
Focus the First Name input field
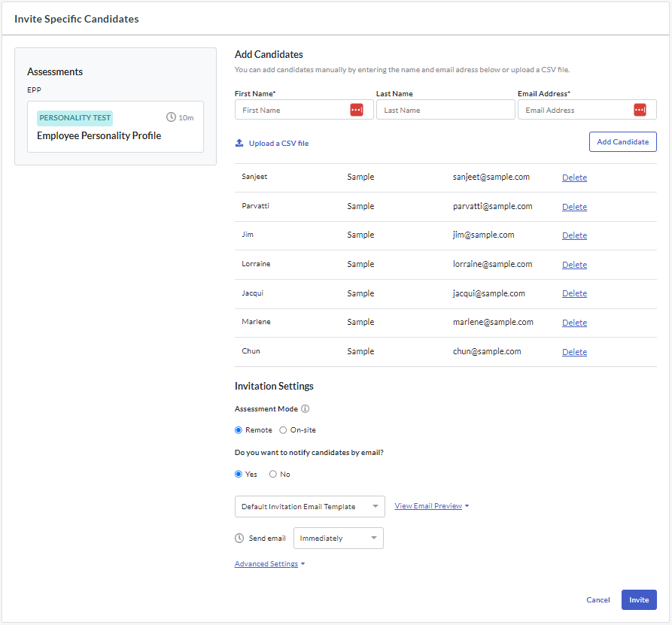[x=304, y=110]
